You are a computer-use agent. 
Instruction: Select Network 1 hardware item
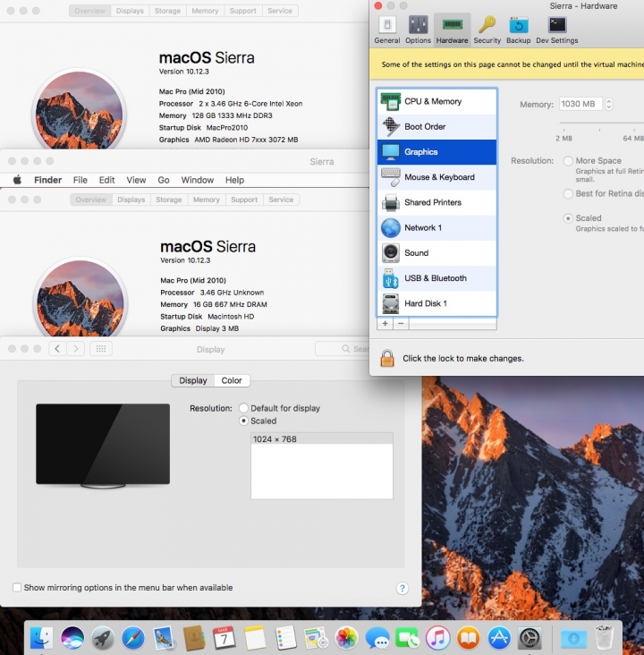436,227
